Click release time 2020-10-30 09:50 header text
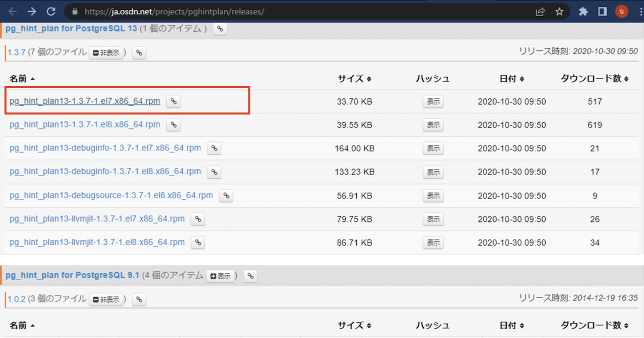The image size is (644, 338). coord(579,51)
